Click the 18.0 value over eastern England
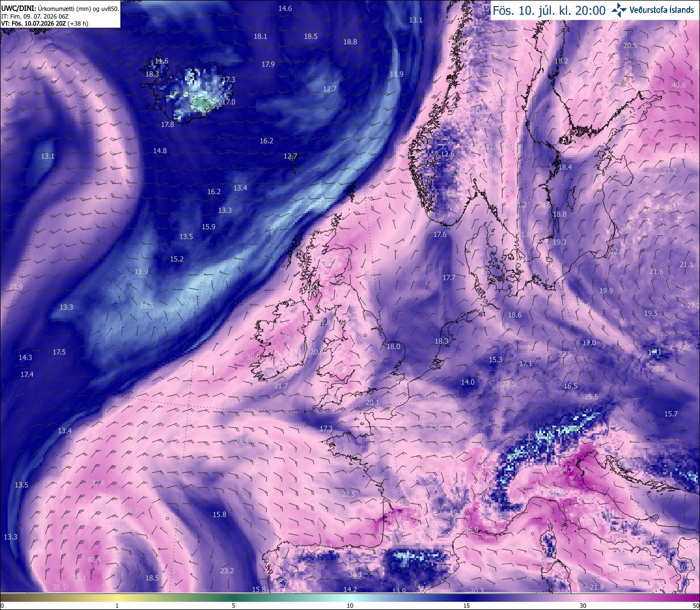The height and width of the screenshot is (610, 700). [x=393, y=347]
